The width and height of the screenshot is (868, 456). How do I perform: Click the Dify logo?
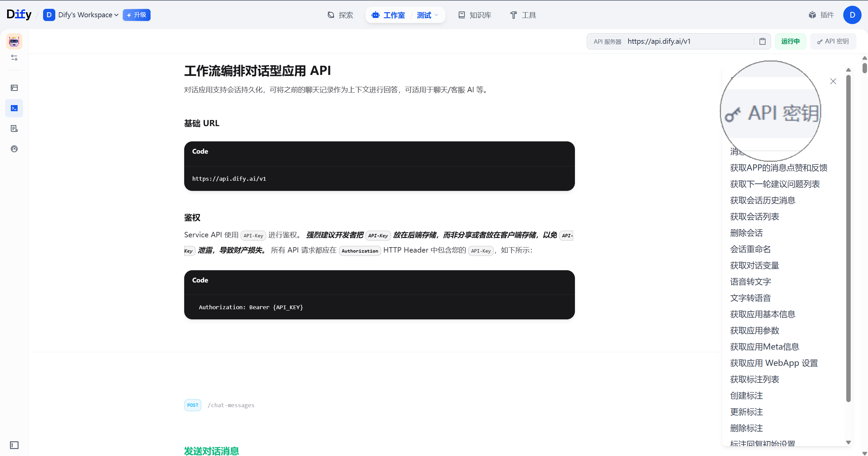coord(19,15)
